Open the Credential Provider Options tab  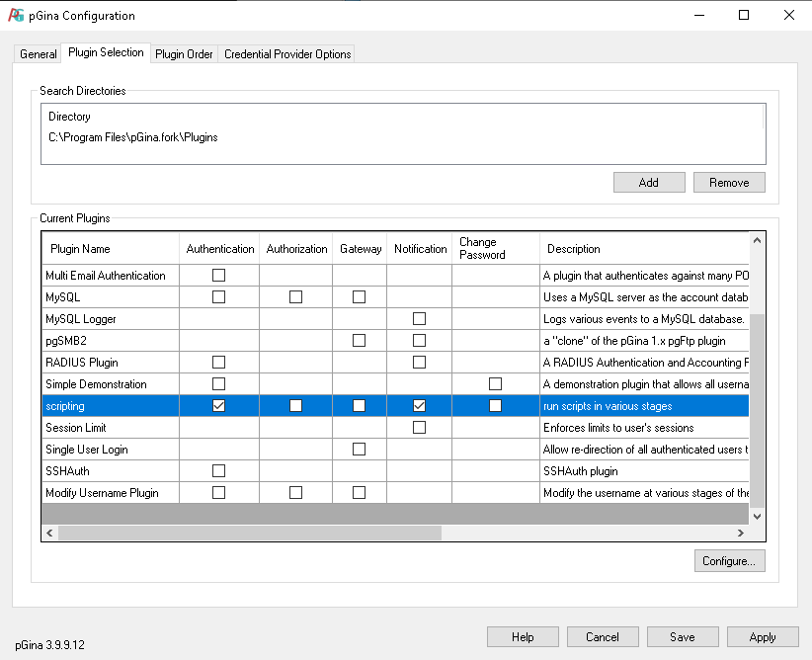pos(287,54)
